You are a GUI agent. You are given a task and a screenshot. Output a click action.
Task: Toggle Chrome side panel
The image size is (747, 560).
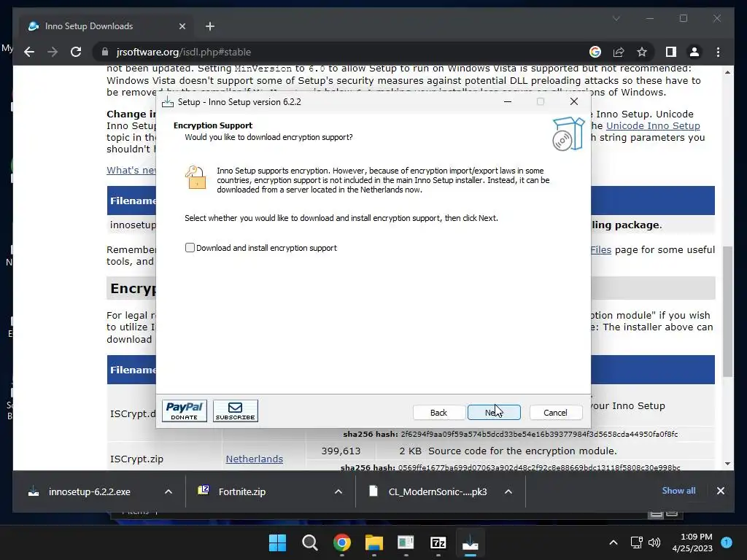point(671,52)
